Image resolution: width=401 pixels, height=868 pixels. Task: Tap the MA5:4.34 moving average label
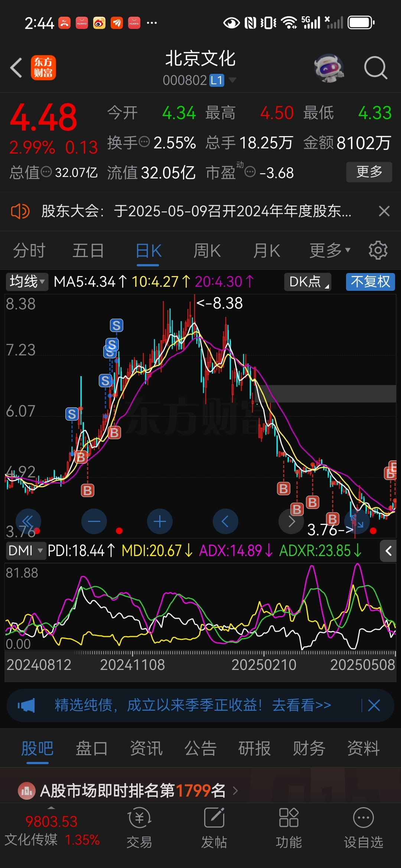[90, 282]
